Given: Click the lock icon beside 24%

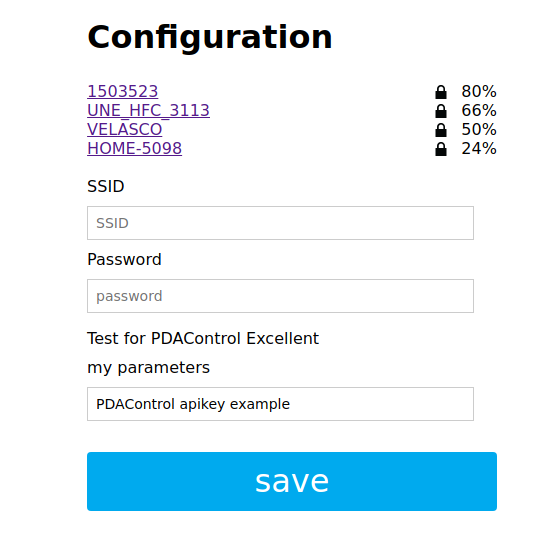Looking at the screenshot, I should pos(441,149).
